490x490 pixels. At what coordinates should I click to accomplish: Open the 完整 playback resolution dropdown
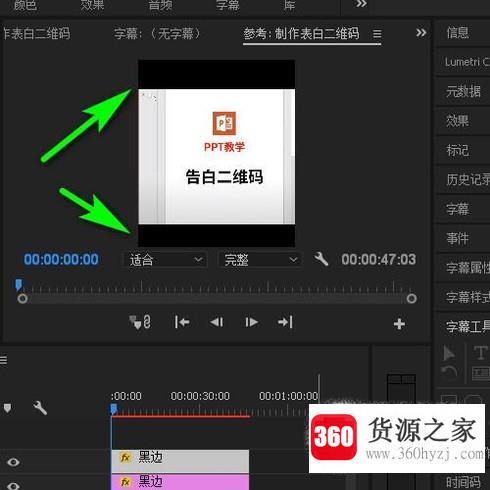pyautogui.click(x=260, y=260)
